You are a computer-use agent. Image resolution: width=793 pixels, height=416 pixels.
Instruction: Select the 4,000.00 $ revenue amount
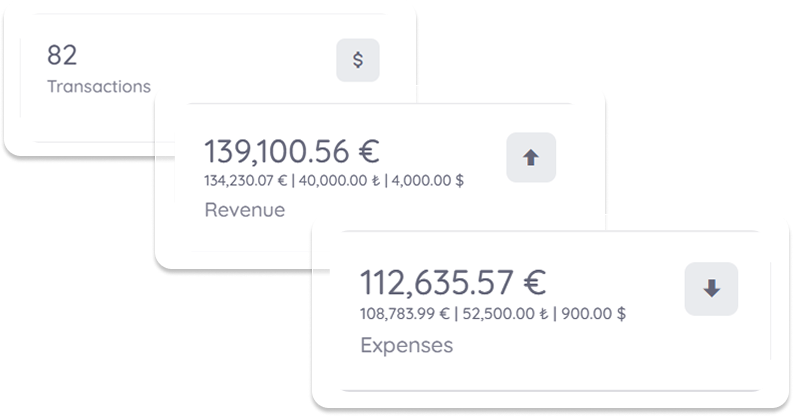[427, 181]
